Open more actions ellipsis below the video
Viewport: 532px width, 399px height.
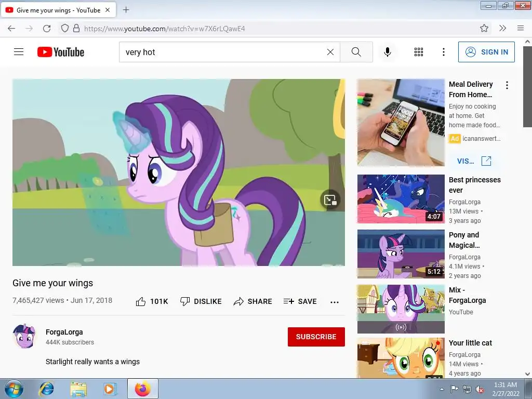[x=335, y=302]
